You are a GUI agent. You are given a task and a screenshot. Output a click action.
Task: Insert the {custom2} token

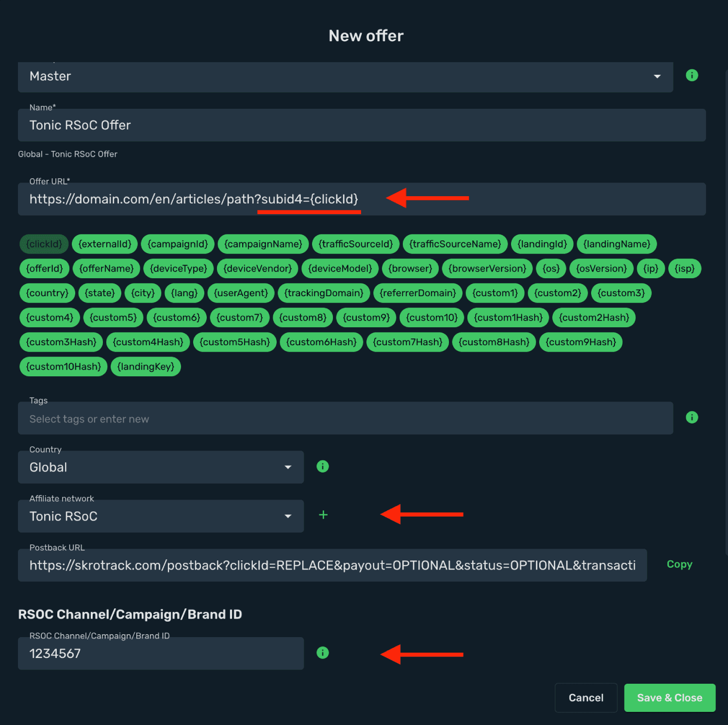(x=558, y=293)
